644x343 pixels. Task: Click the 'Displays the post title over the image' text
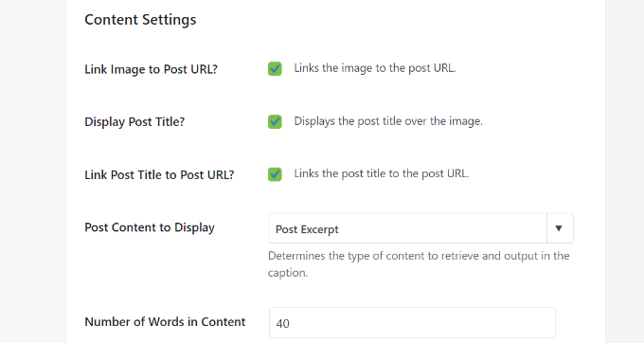coord(388,121)
